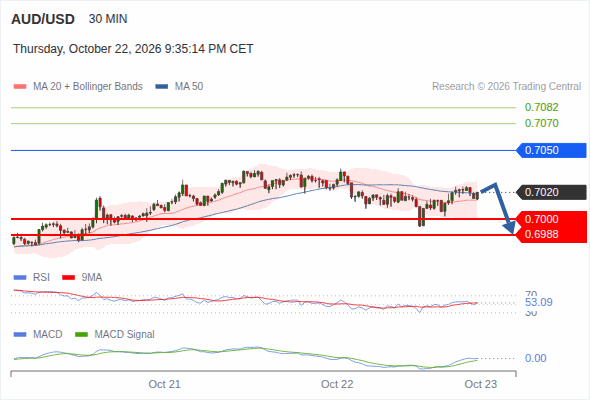Click the Oct 21 date axis label

(x=164, y=384)
